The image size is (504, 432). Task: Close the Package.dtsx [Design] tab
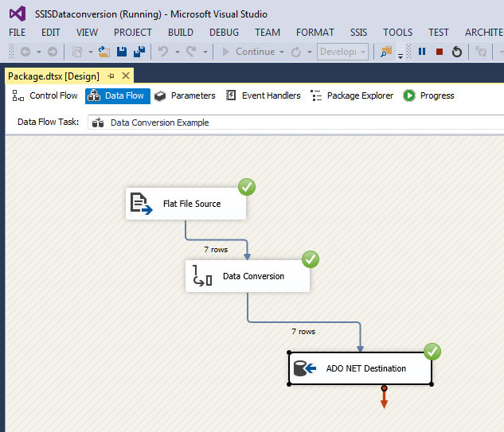126,76
